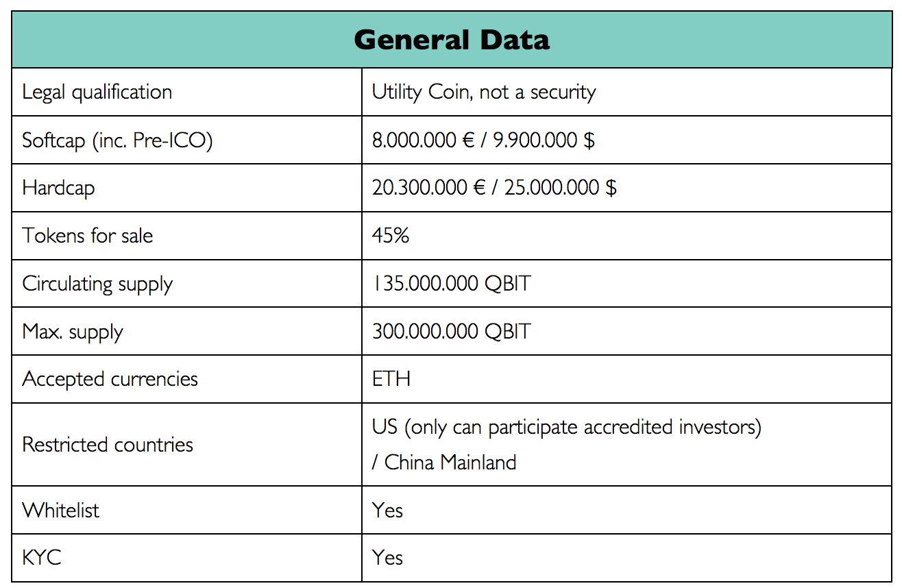Click the Yes value in KYC row
Image resolution: width=902 pixels, height=588 pixels.
(388, 558)
